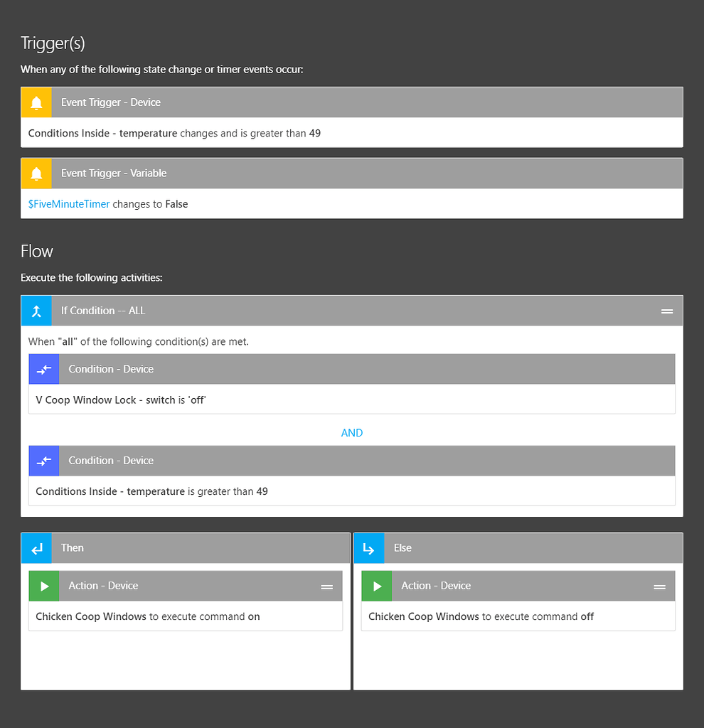Open the hamburger menu on the Then Action - Device
Screen dimensions: 704x728
[327, 586]
